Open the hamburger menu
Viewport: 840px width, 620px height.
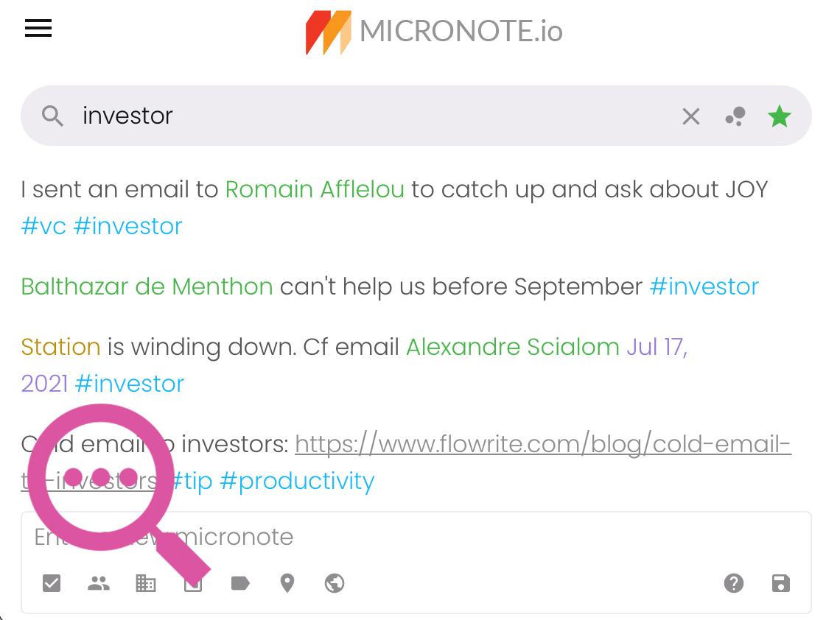coord(38,29)
